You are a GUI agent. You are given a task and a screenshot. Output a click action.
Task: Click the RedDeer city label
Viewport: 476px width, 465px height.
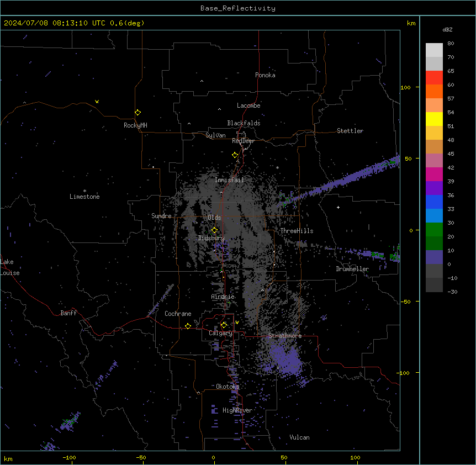pyautogui.click(x=243, y=141)
